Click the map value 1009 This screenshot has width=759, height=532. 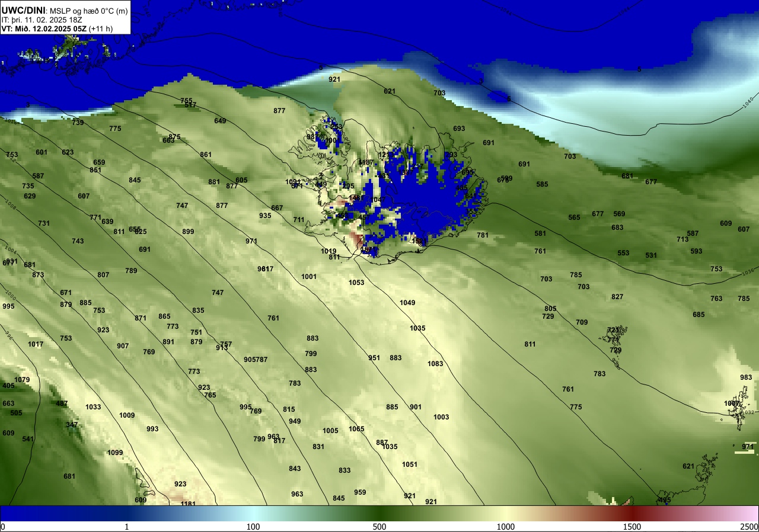(x=127, y=415)
